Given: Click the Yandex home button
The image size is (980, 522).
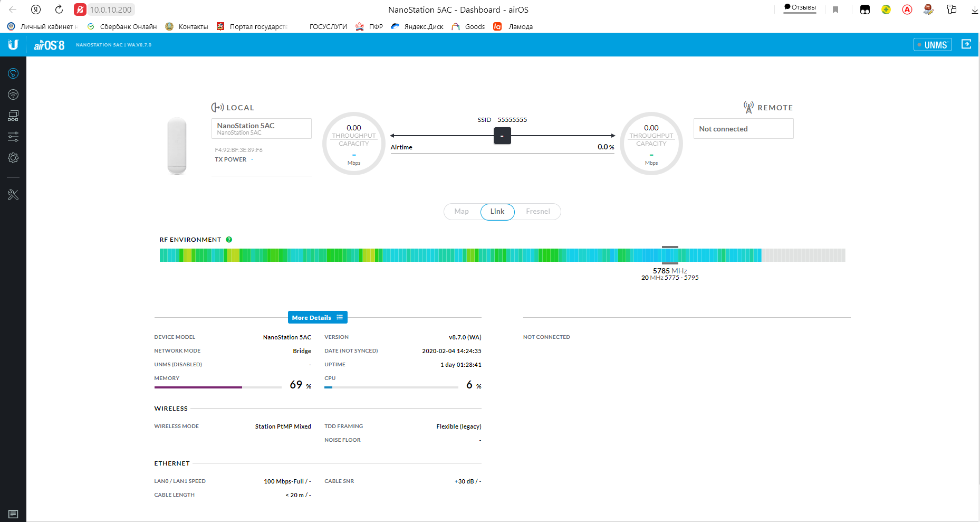Looking at the screenshot, I should tap(36, 10).
